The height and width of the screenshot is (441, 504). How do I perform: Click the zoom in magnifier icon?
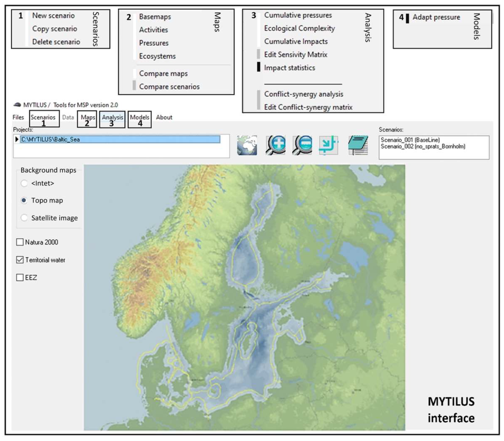(275, 145)
